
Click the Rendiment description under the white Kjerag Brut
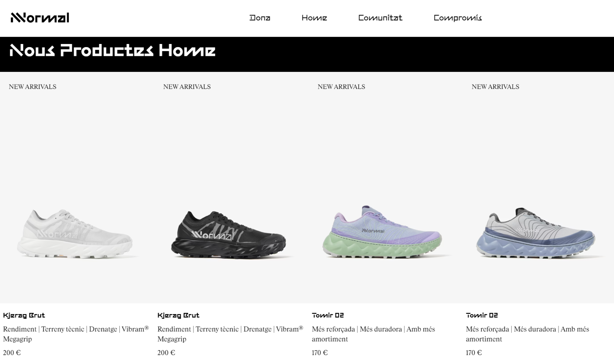76,334
